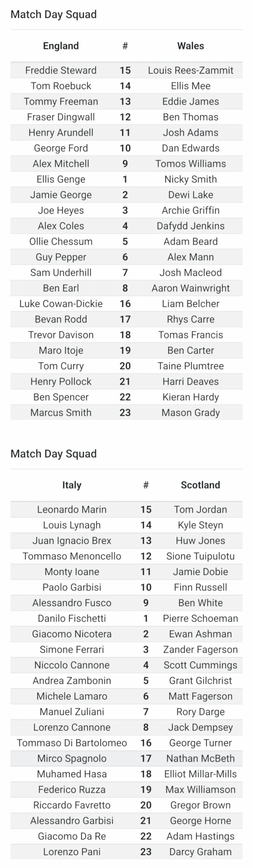Click on Sione Tuipulotu's name
253x868 pixels.
[200, 556]
